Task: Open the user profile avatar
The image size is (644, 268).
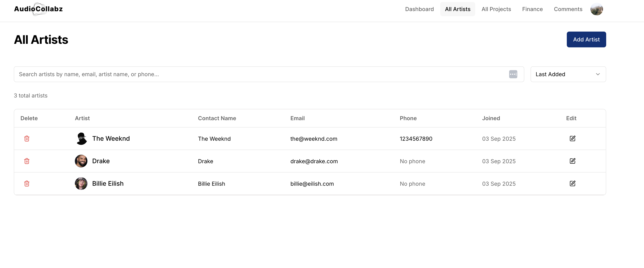Action: pyautogui.click(x=597, y=9)
